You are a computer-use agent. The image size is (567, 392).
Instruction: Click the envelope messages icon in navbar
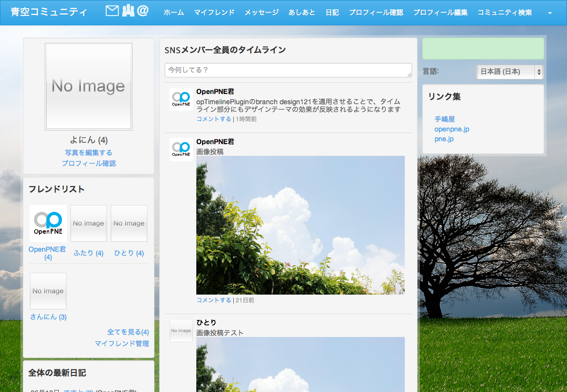point(112,11)
